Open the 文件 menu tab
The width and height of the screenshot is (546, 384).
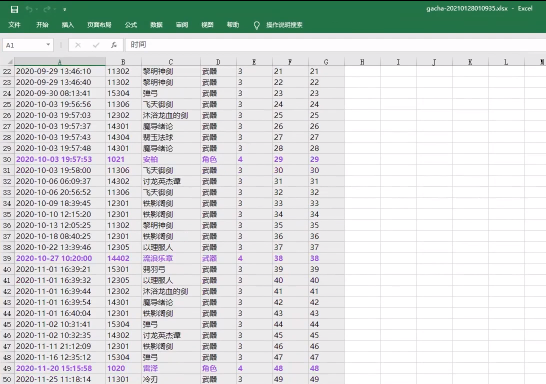coord(14,25)
